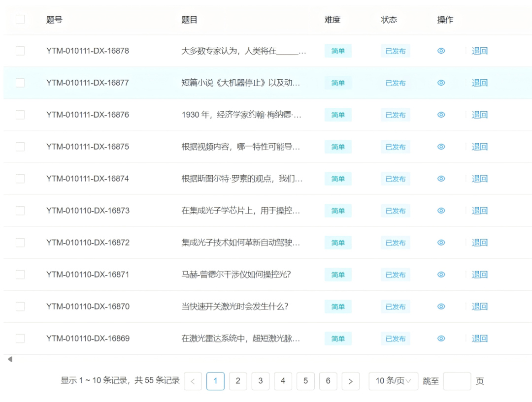Click eye icon for question YTM-010111-DX-16878
This screenshot has width=532, height=402.
(441, 51)
